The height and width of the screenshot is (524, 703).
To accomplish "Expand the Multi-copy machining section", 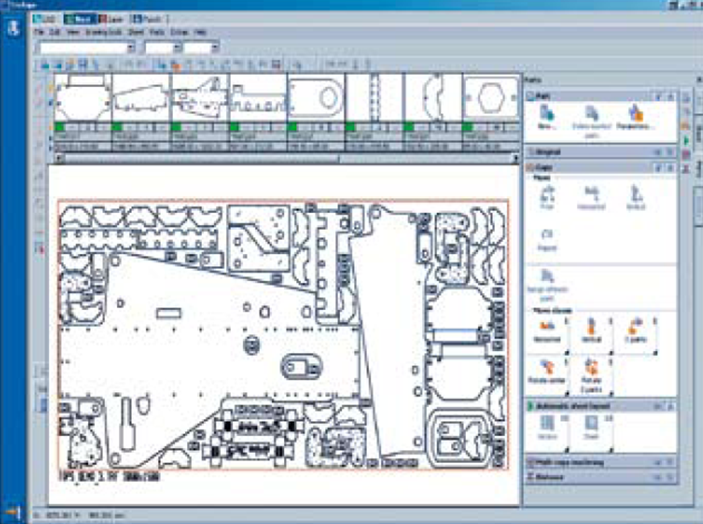I will pos(658,464).
